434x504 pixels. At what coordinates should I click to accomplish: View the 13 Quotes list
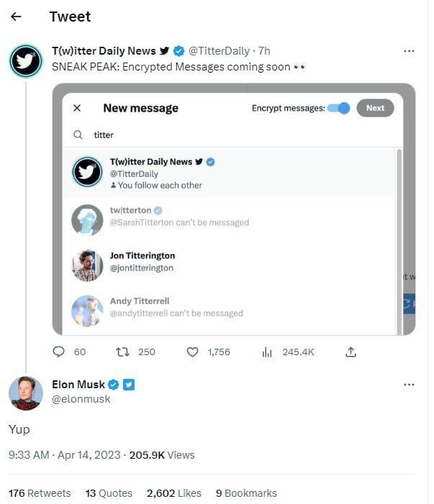click(109, 493)
